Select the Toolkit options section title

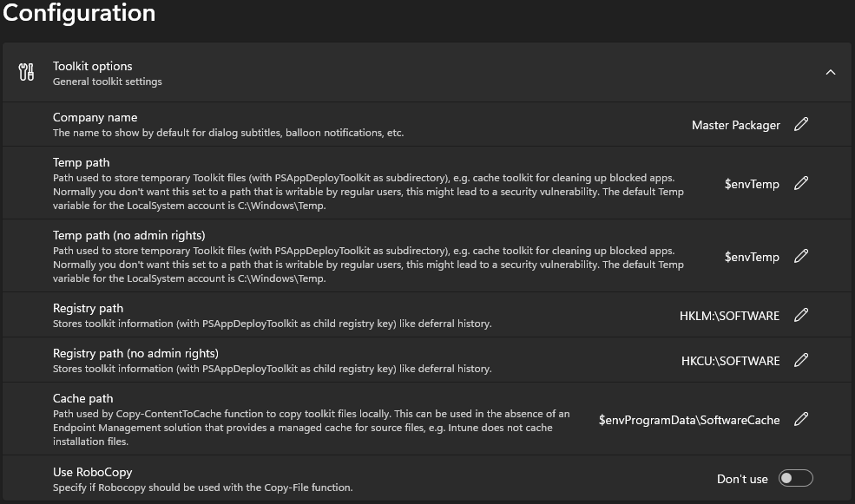click(92, 65)
